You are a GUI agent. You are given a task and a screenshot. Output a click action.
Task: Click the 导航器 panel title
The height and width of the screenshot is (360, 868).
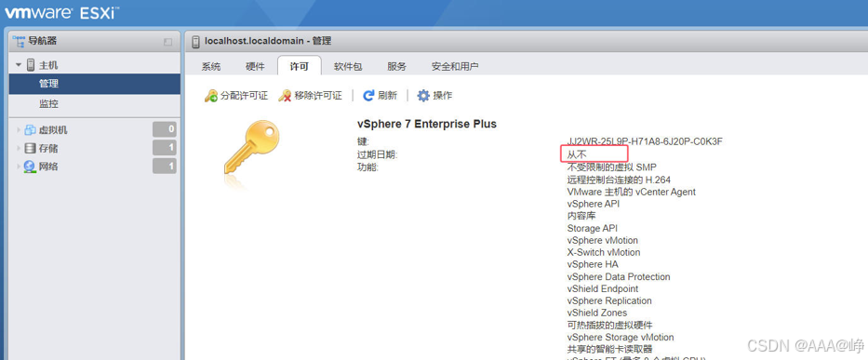(x=43, y=41)
